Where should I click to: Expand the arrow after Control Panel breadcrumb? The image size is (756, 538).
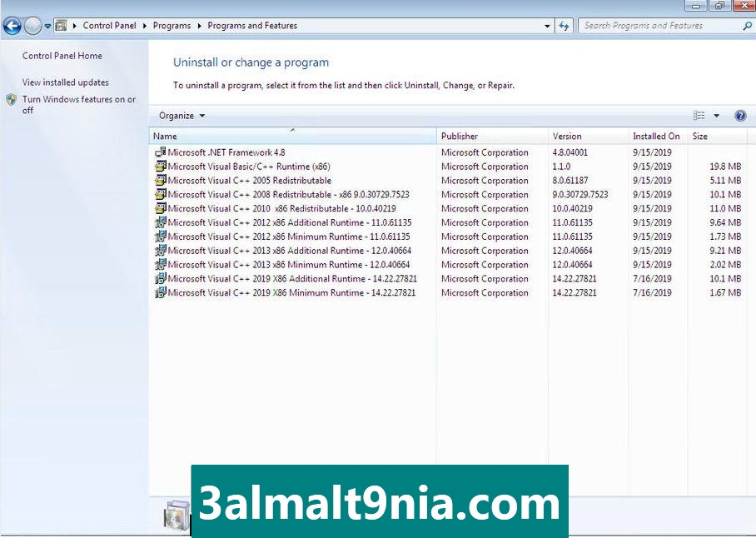pos(145,26)
